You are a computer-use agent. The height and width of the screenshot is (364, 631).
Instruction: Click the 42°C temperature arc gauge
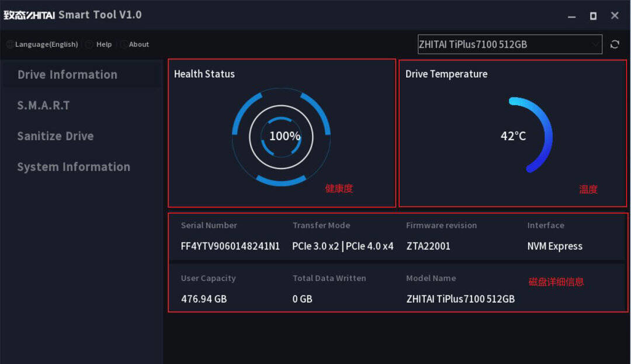coord(531,135)
